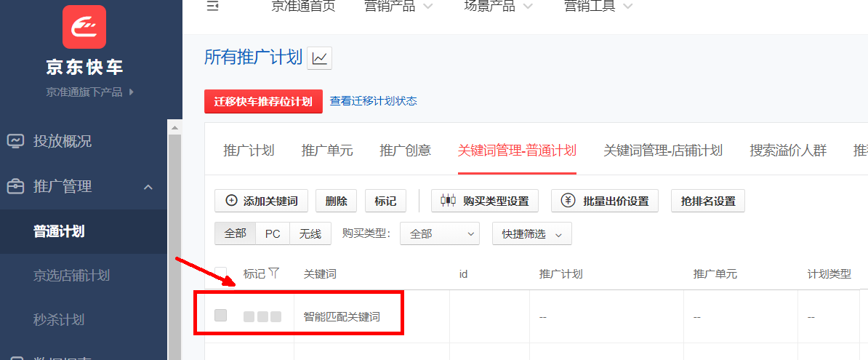Switch to the 推广创意 tab

pyautogui.click(x=405, y=150)
